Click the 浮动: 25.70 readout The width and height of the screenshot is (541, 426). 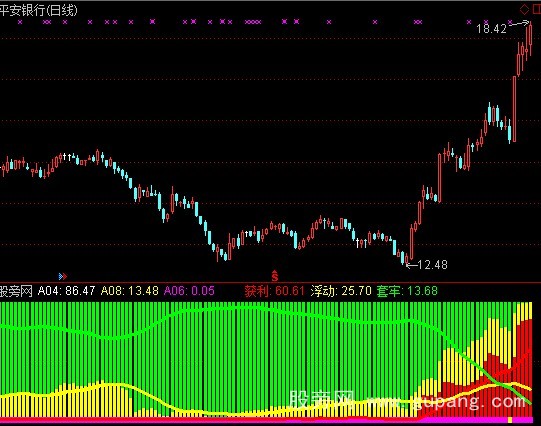pos(341,291)
